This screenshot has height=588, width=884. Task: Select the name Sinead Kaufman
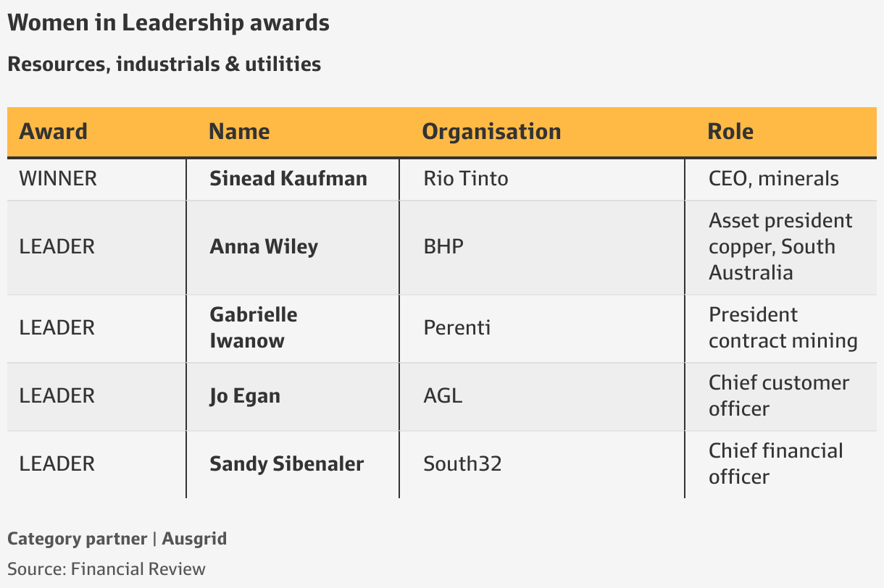pyautogui.click(x=288, y=178)
